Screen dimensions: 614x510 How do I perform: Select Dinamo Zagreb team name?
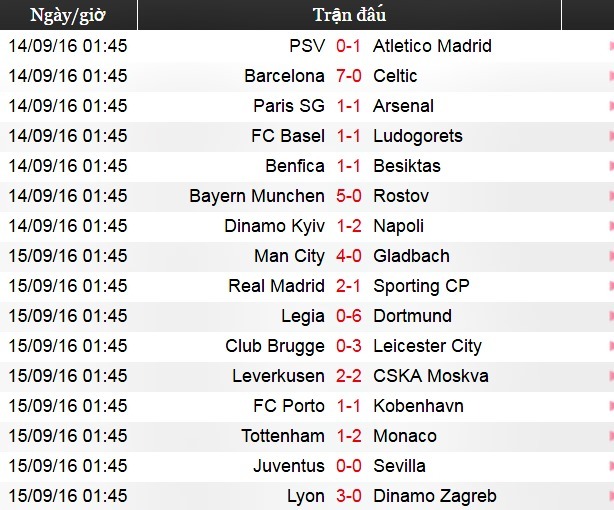434,496
